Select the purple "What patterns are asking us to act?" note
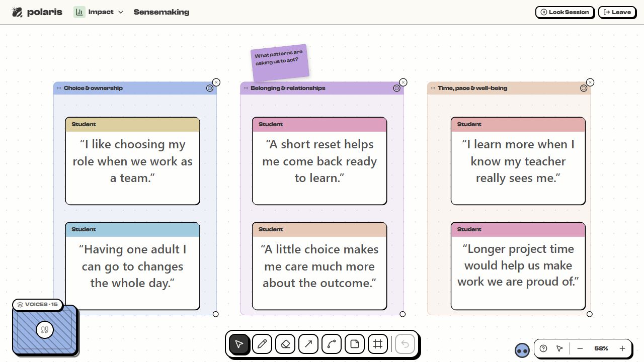The image size is (644, 362). point(280,63)
